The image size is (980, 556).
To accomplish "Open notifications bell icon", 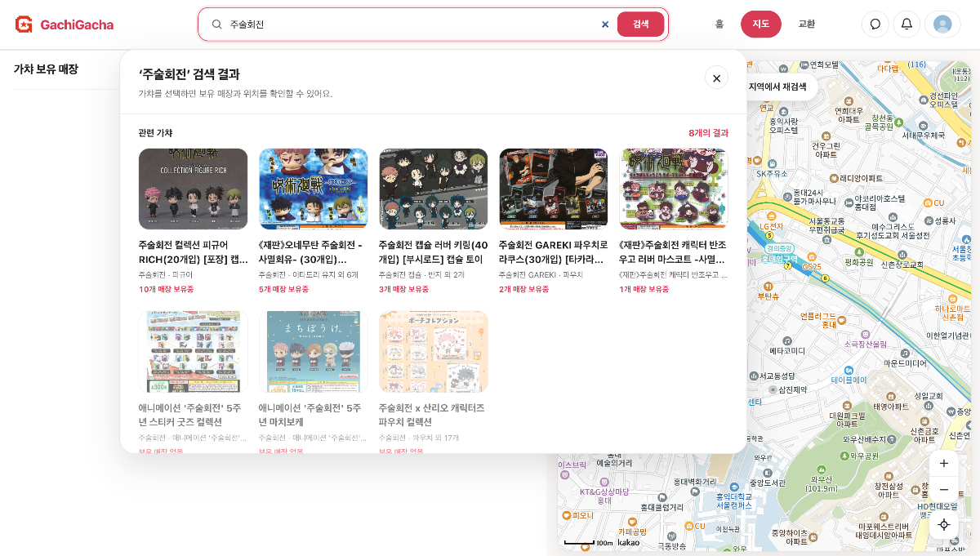I will pos(906,24).
